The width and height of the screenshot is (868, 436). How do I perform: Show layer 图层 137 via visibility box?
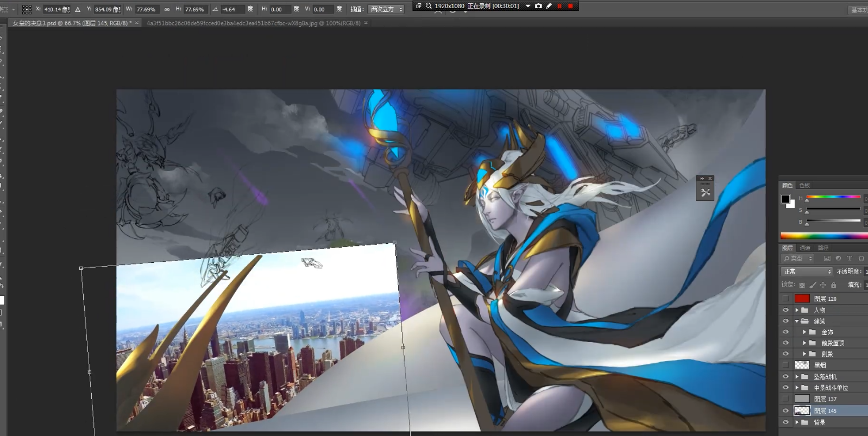[785, 399]
